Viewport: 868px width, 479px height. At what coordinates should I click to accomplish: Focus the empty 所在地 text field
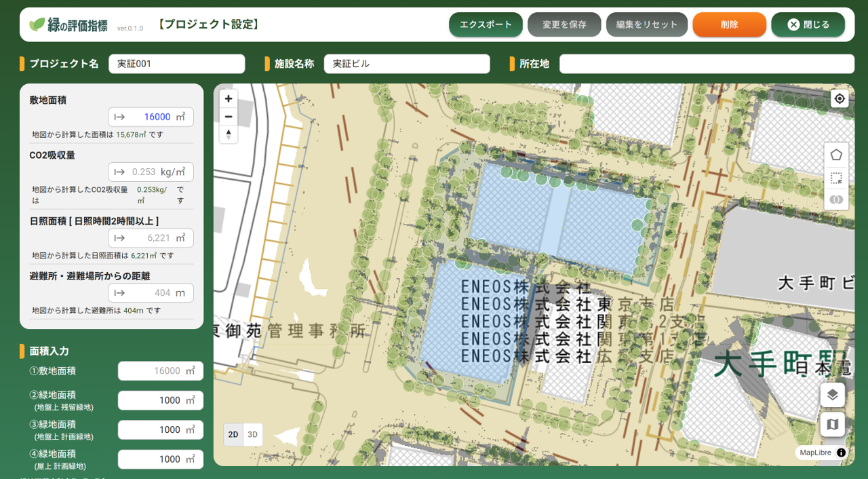[x=707, y=64]
